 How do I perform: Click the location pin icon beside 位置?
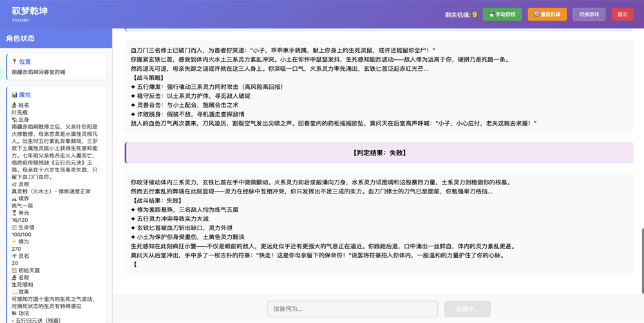14,62
